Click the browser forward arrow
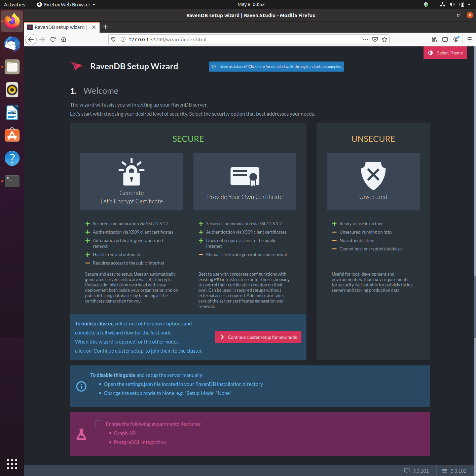The width and height of the screenshot is (476, 476). pos(42,39)
